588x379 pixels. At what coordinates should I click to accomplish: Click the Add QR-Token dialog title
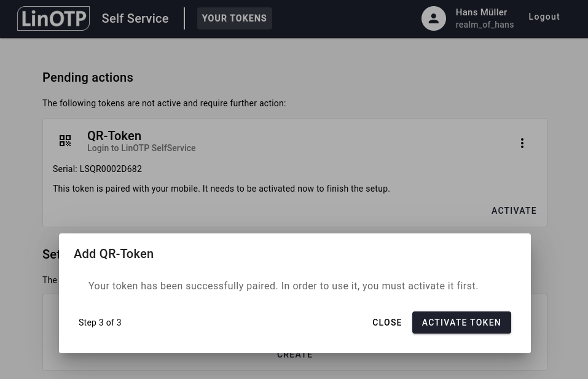(114, 254)
